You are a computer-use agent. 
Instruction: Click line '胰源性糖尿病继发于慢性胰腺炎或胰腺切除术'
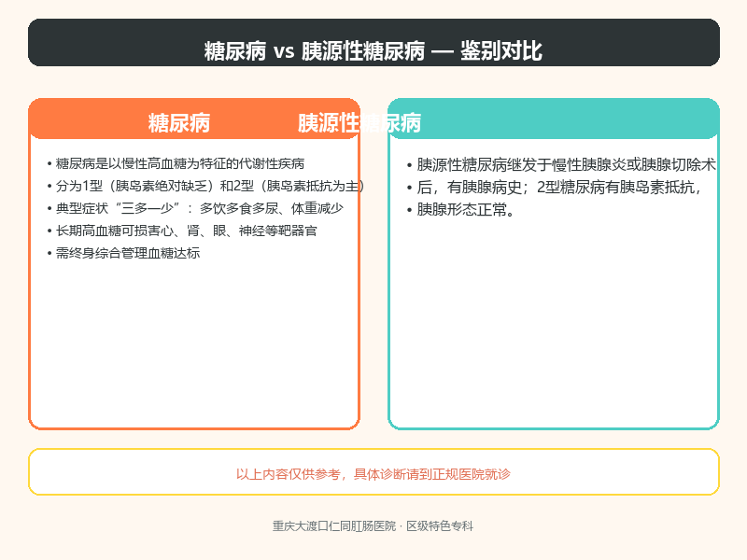[561, 165]
